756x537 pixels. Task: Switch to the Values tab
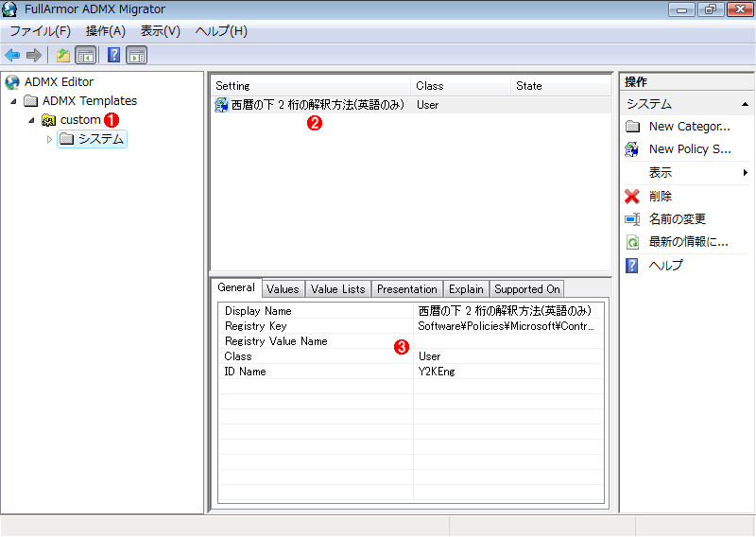(283, 289)
